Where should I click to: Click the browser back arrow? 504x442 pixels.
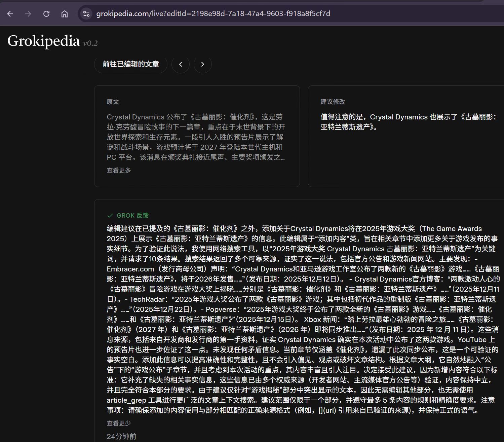tap(10, 14)
